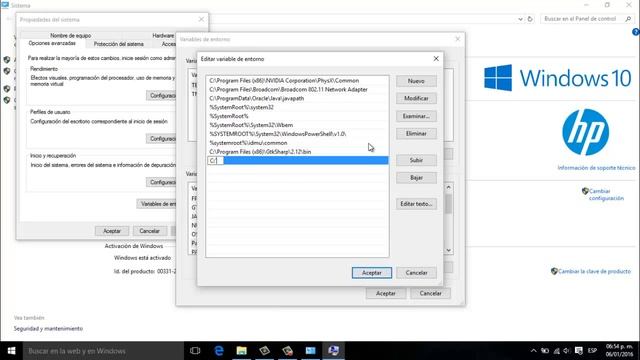
Task: Click Cambiar configuración link
Action: (x=606, y=195)
